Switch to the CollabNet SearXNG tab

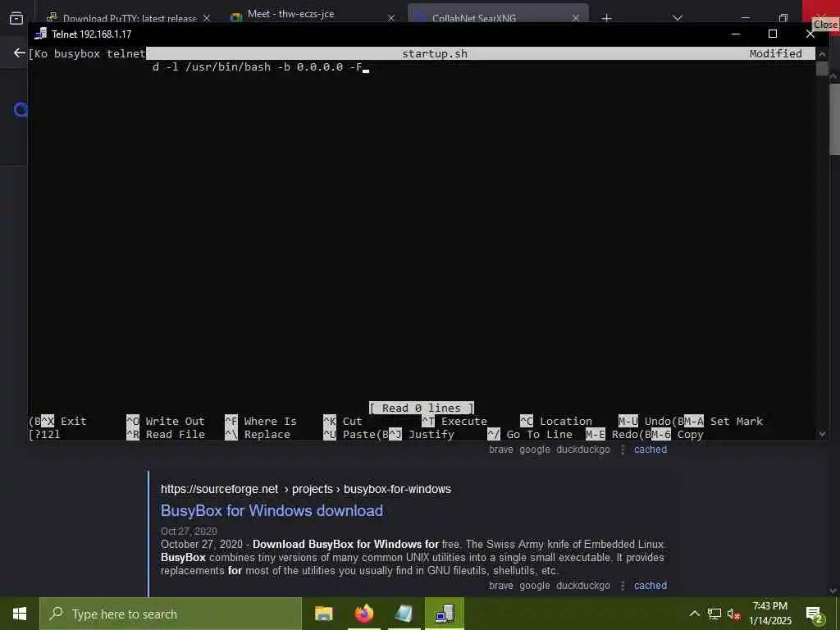(x=475, y=18)
